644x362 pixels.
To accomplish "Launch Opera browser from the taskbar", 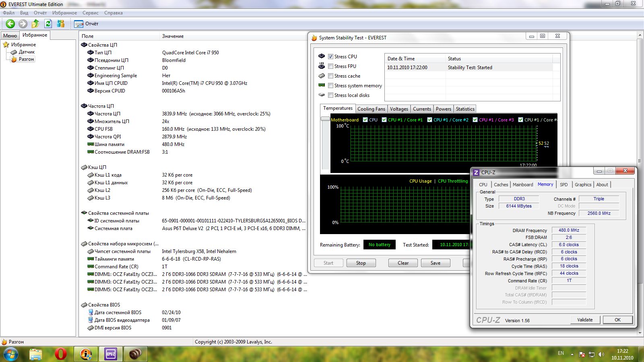I will coord(61,354).
